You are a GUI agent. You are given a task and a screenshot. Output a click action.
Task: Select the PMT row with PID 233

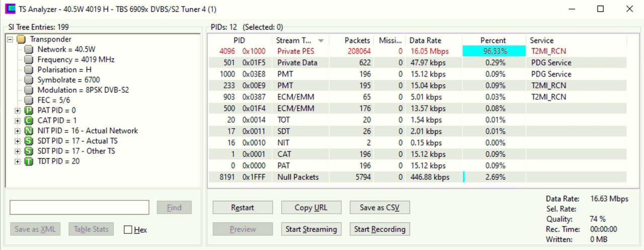click(x=418, y=86)
